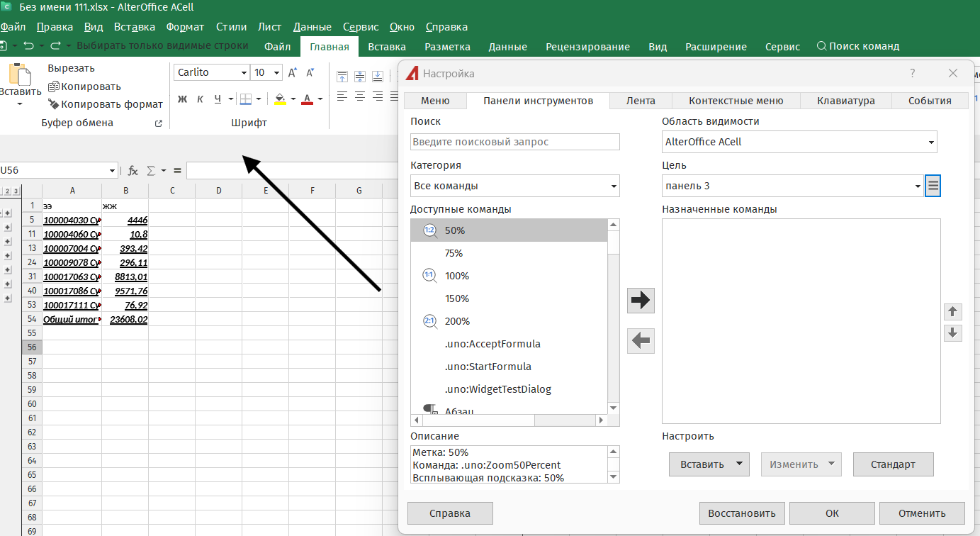This screenshot has width=980, height=536.
Task: Click the Копировать формат paintbrush icon
Action: 53,104
